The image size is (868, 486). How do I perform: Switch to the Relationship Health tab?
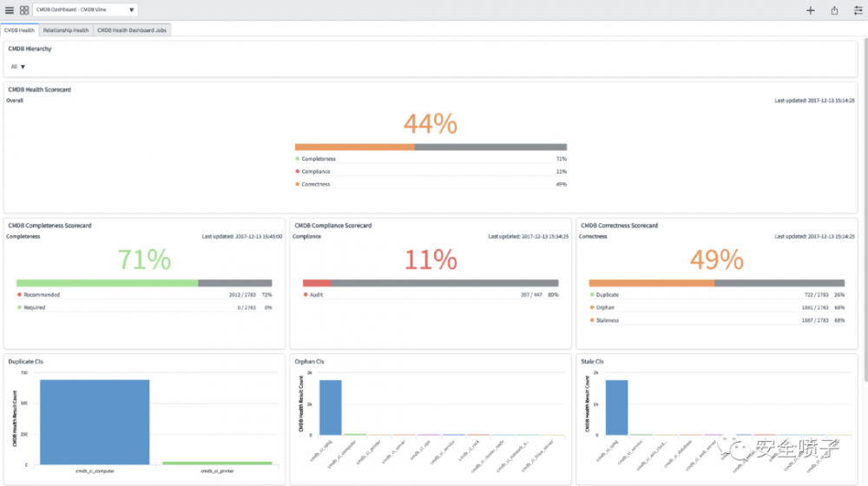click(x=66, y=30)
